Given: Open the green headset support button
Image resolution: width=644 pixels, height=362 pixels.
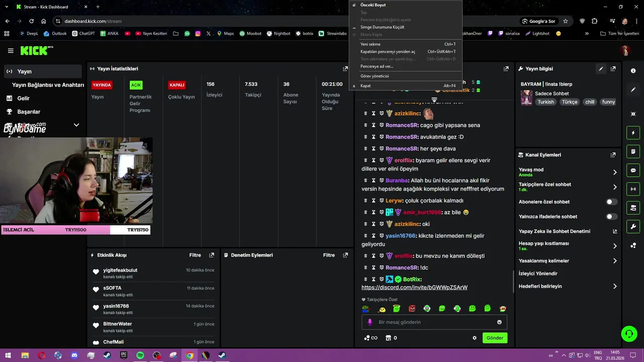Looking at the screenshot, I should click(x=628, y=333).
